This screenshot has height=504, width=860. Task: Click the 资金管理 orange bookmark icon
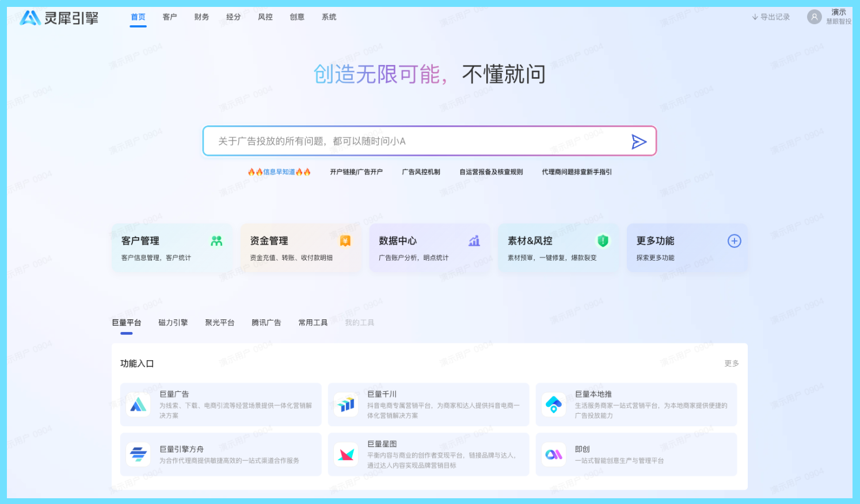[x=345, y=241]
